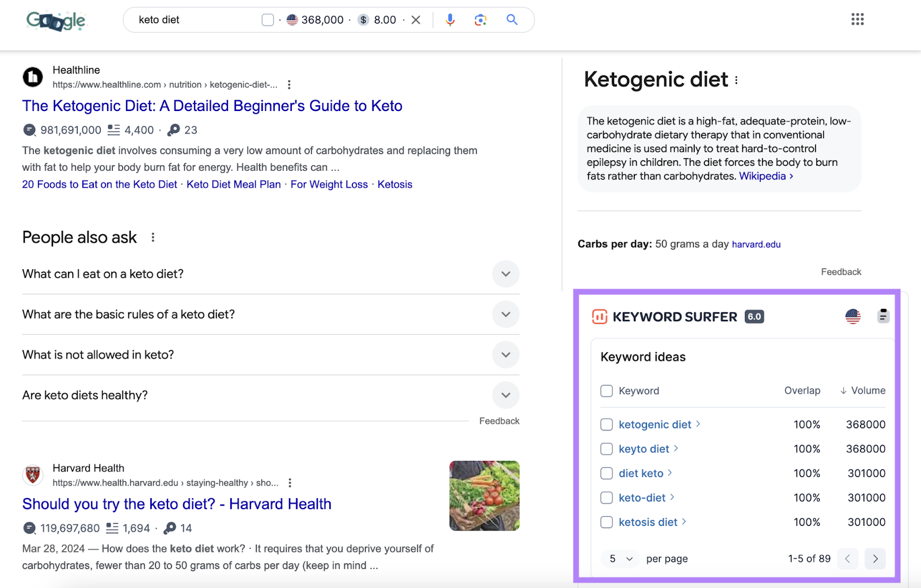Click the Google logo
Screen dimensions: 921x588
pos(56,21)
